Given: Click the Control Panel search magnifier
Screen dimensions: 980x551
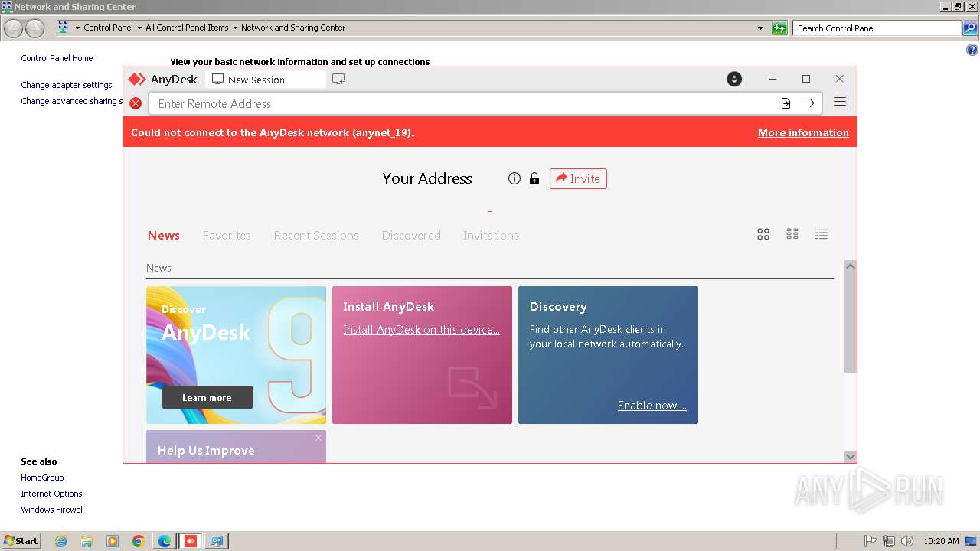Looking at the screenshot, I should coord(969,28).
